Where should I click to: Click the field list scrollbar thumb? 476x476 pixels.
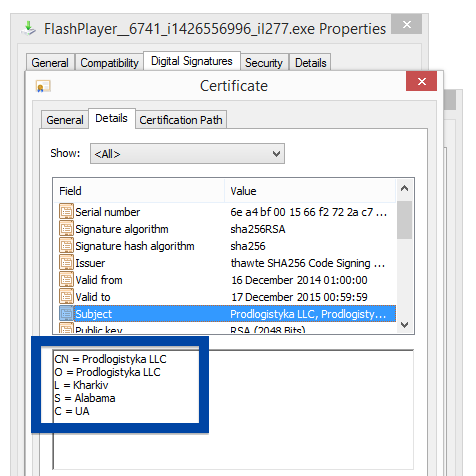[404, 220]
